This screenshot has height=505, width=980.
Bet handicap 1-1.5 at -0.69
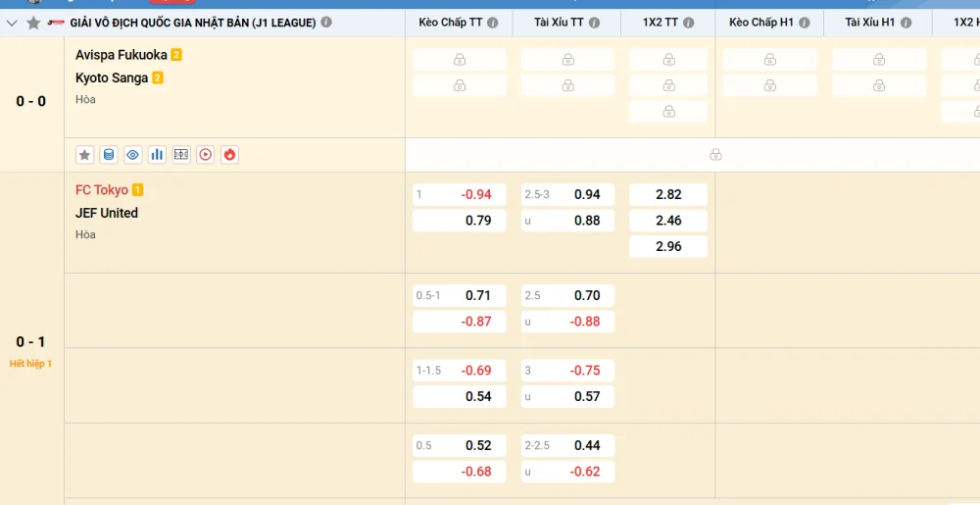(460, 371)
